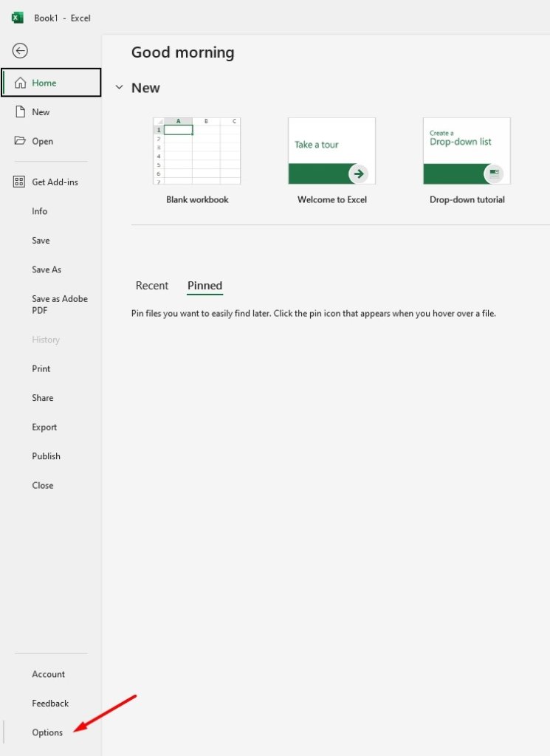Image resolution: width=550 pixels, height=756 pixels.
Task: Click the New section heading
Action: pos(145,88)
